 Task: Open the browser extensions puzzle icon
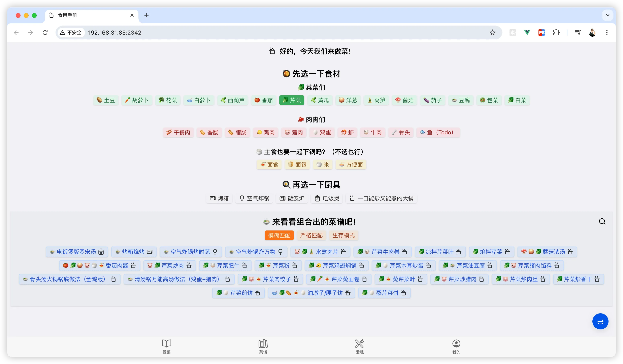pos(556,33)
